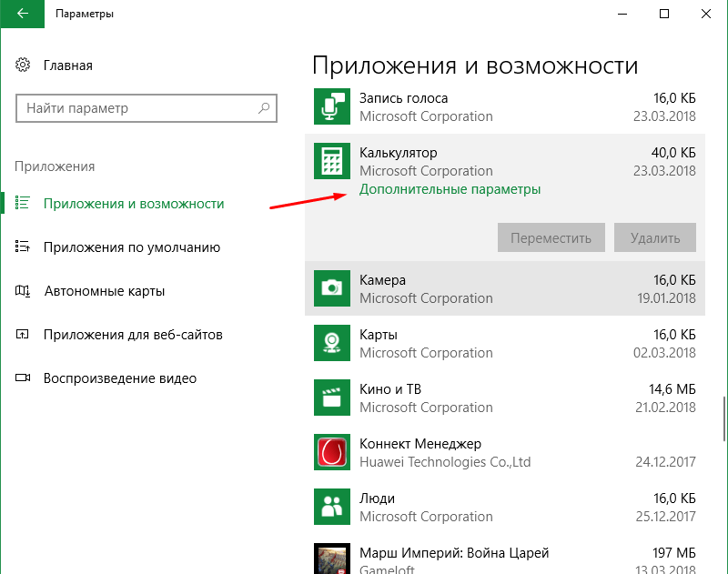Select Марш Империй: Война Царей entry

[454, 553]
